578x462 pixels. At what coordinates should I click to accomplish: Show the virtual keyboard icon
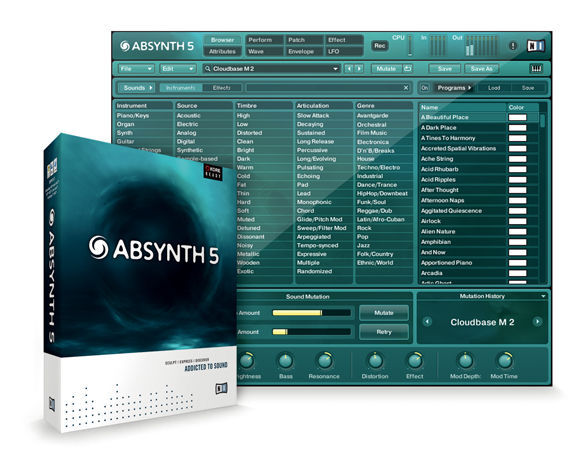tap(536, 69)
